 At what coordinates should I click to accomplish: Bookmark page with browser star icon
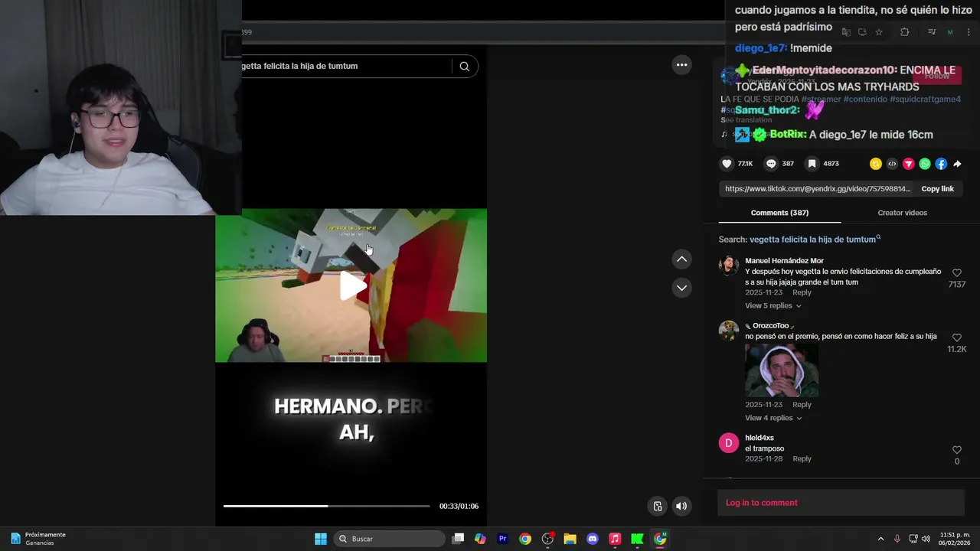879,32
